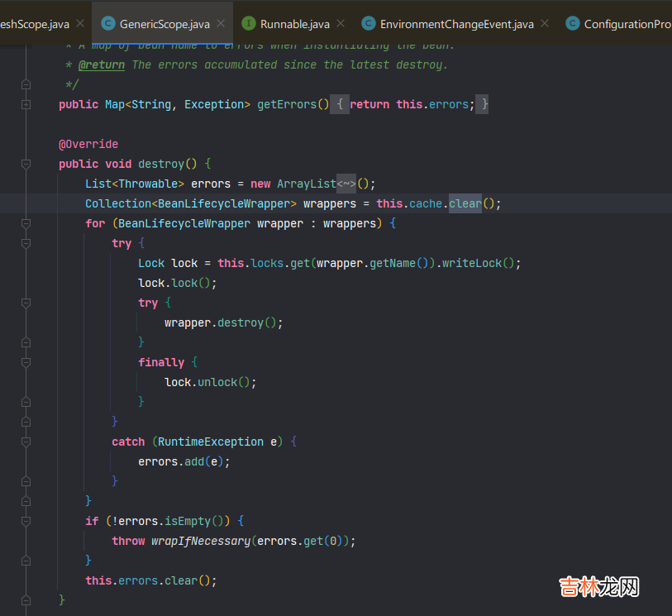Collapse the destroy() method using gutter fold marker

26,164
